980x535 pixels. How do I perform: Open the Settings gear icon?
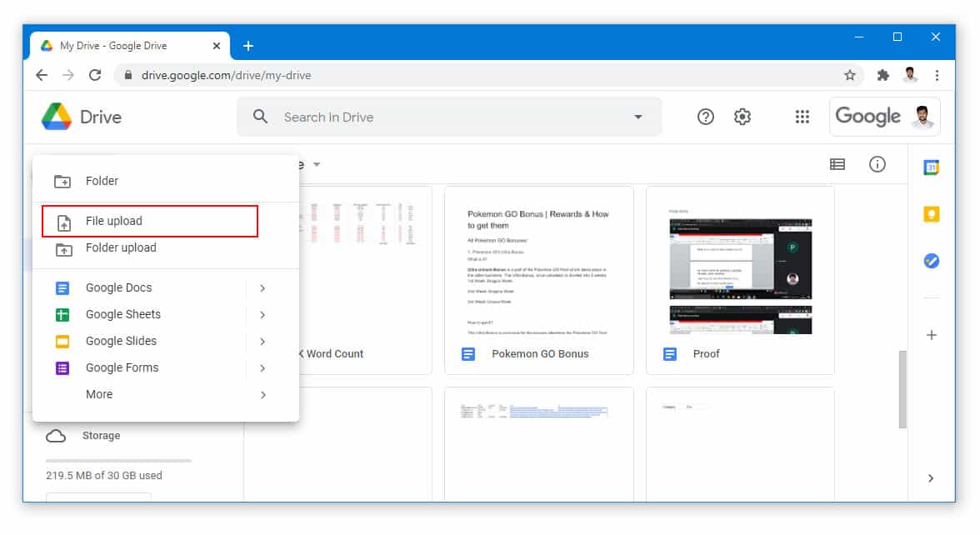click(x=742, y=117)
